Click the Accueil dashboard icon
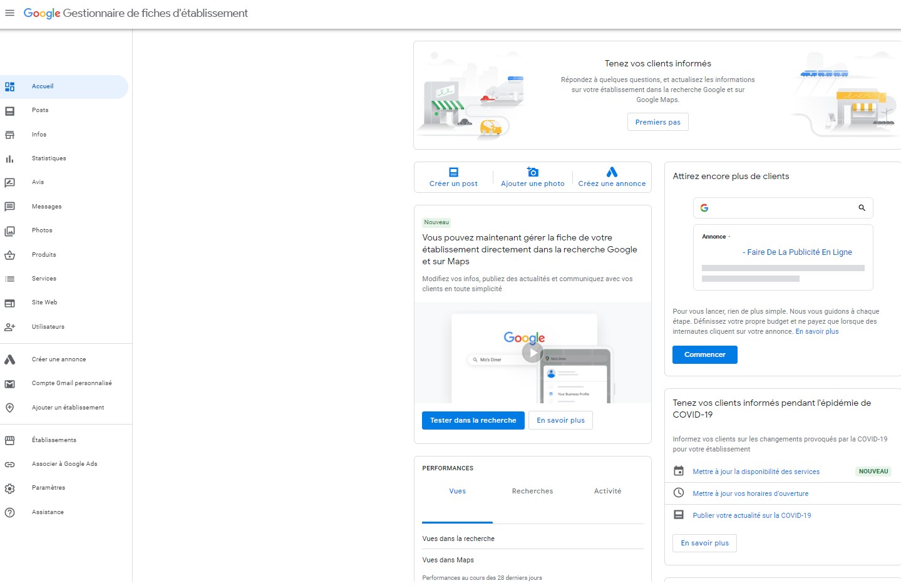Viewport: 901px width, 588px height. pos(9,86)
